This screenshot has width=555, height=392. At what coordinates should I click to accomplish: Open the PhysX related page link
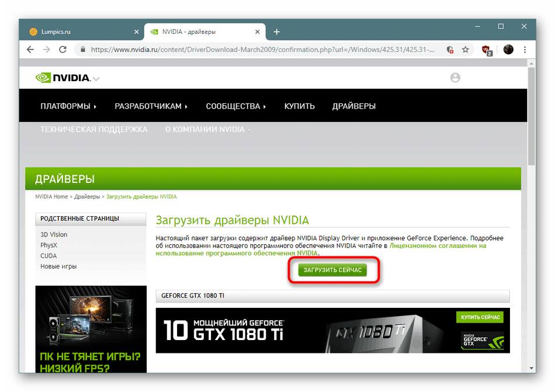[48, 245]
